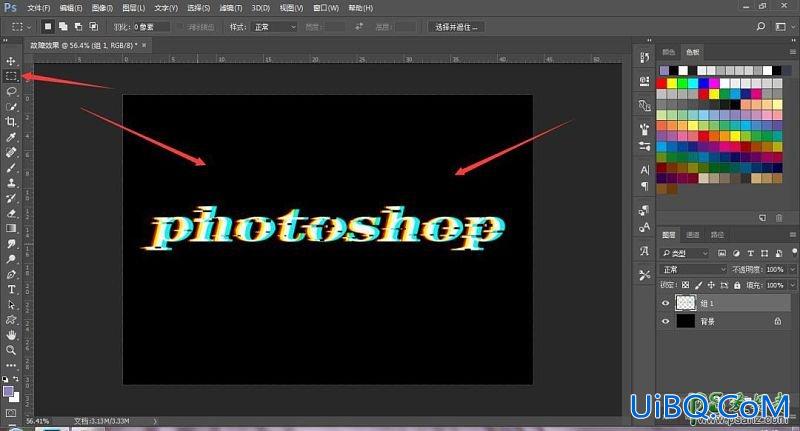This screenshot has width=800, height=431.
Task: Turn layer filtering on or off
Action: click(794, 251)
